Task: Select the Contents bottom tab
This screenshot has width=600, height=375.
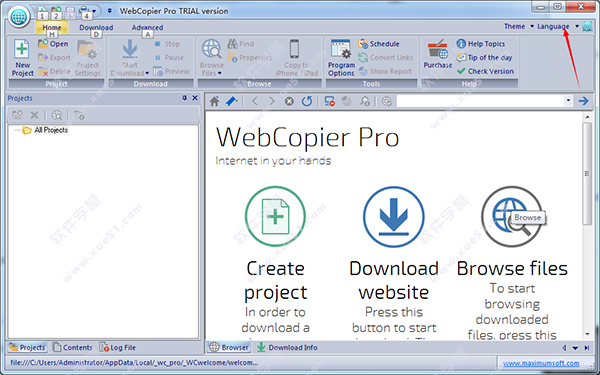Action: coord(73,347)
